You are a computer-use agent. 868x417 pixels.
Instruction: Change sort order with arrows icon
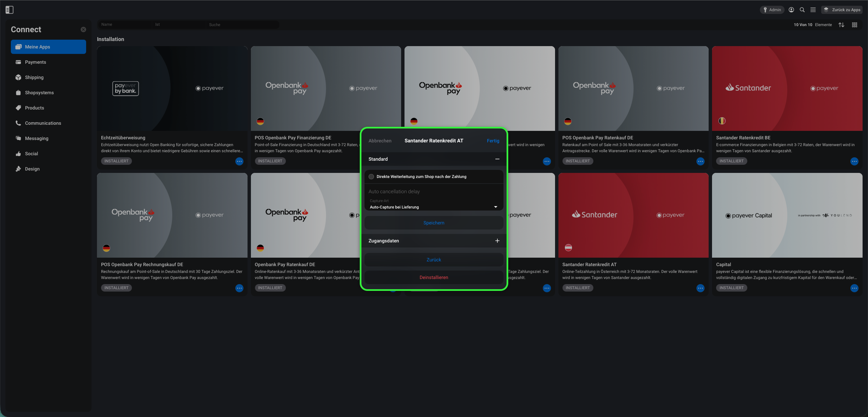[x=841, y=25]
